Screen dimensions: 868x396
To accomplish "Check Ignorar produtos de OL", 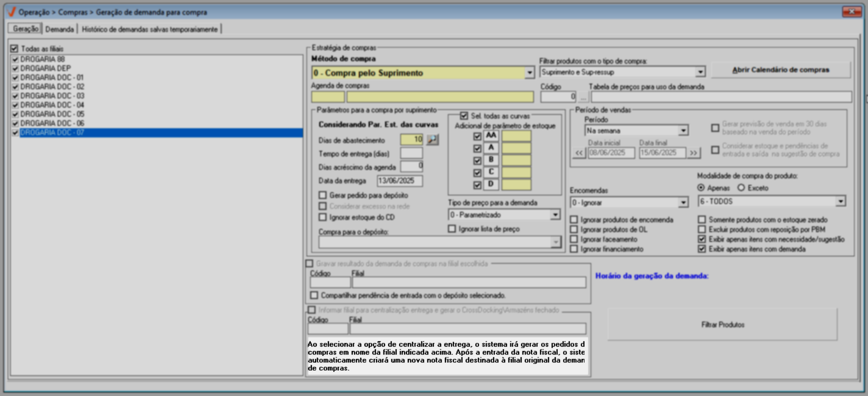I will pos(574,229).
